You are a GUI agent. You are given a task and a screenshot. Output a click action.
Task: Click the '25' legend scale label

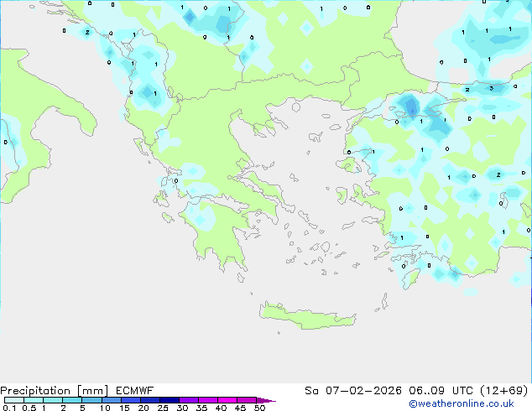pos(163,408)
